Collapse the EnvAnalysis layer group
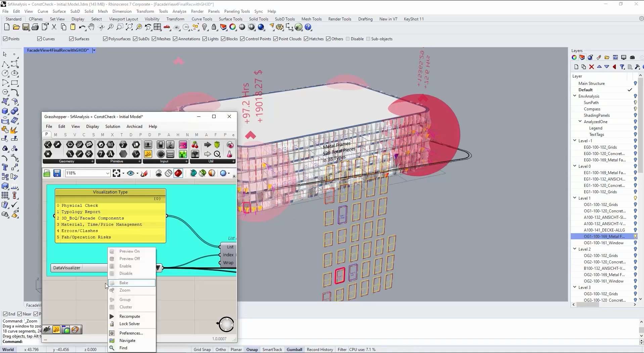 click(575, 96)
